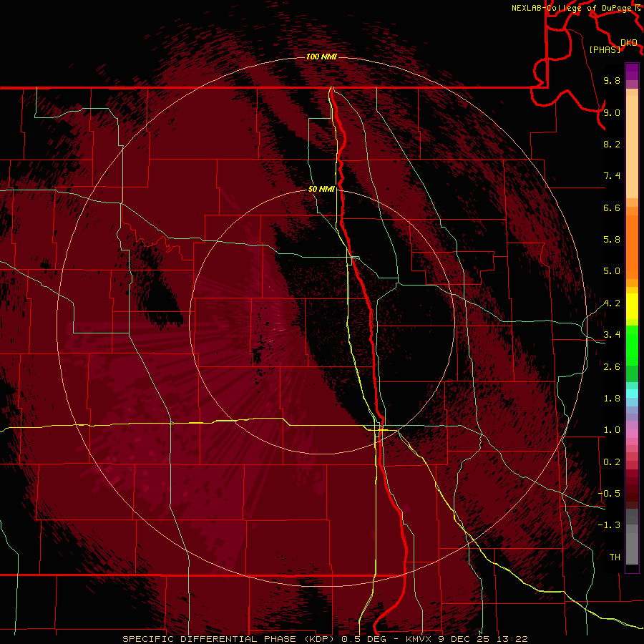Select the 2.6 scale value
This screenshot has height=644, width=644.
612,367
